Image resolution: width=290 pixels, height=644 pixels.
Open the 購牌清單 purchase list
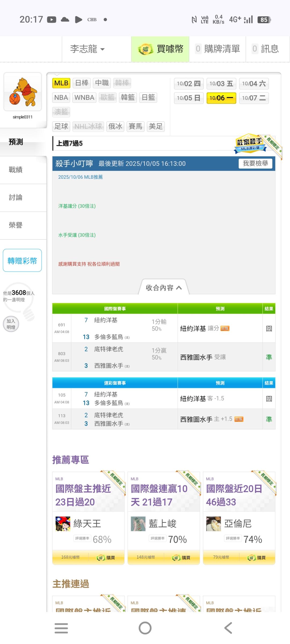(x=218, y=49)
